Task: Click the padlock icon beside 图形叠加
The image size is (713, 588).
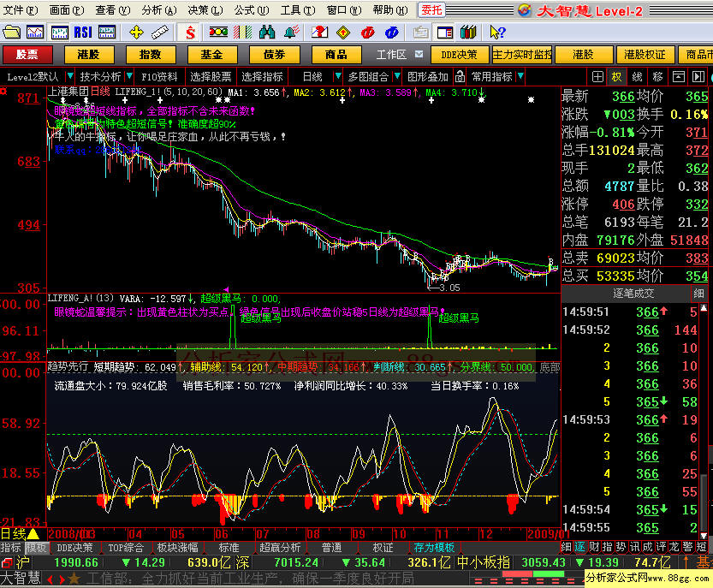Action: click(460, 77)
